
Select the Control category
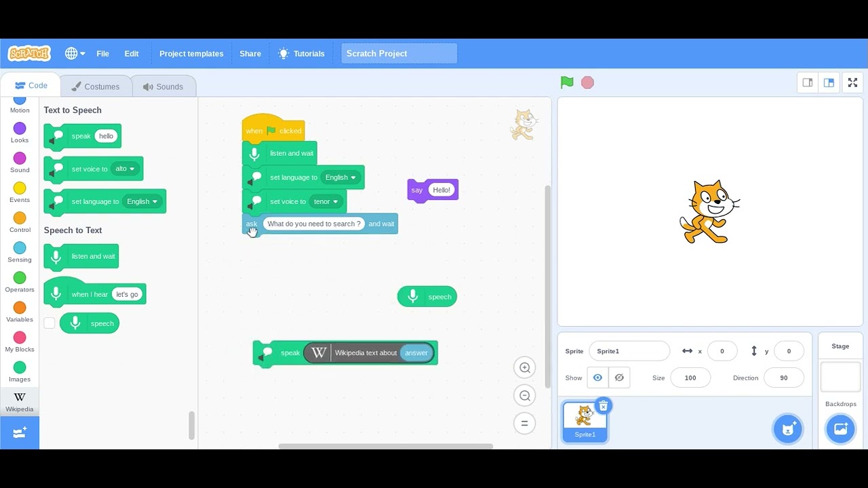click(x=20, y=222)
